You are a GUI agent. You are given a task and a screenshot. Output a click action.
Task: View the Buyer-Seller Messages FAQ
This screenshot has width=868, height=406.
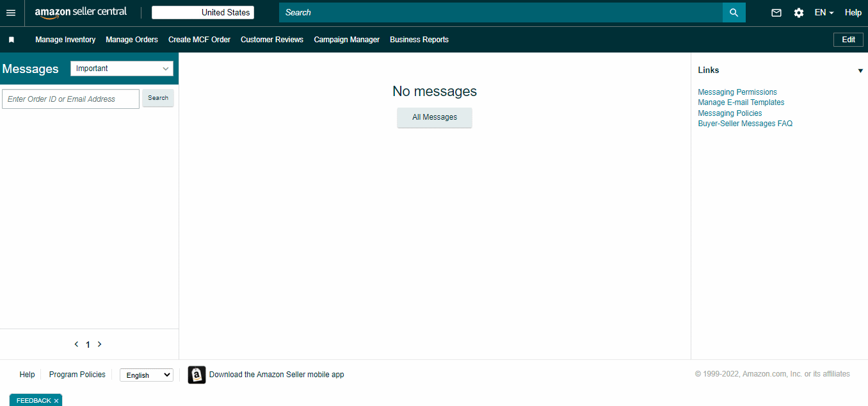(x=745, y=123)
